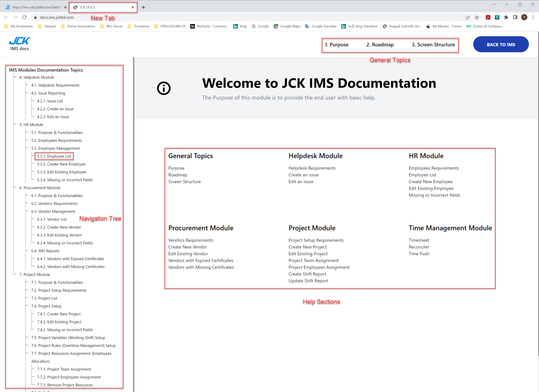Close the JCK DOCS tab
539x392 pixels.
(x=133, y=7)
